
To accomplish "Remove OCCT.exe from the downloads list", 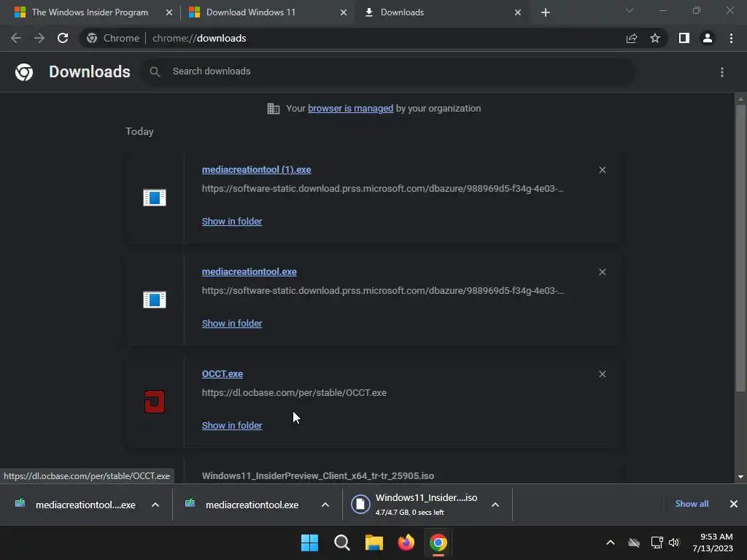I will (x=602, y=374).
